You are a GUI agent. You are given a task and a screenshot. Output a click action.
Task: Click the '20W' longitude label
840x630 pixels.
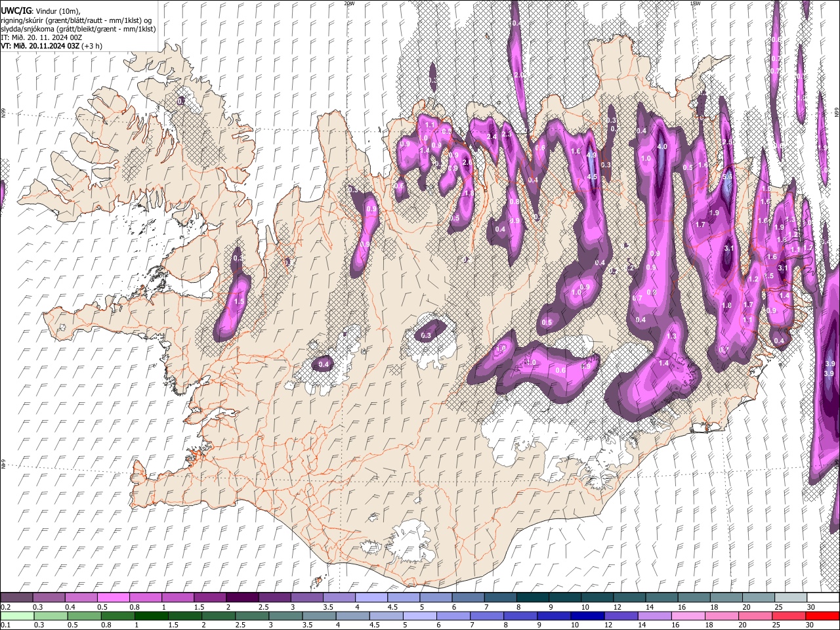click(349, 3)
